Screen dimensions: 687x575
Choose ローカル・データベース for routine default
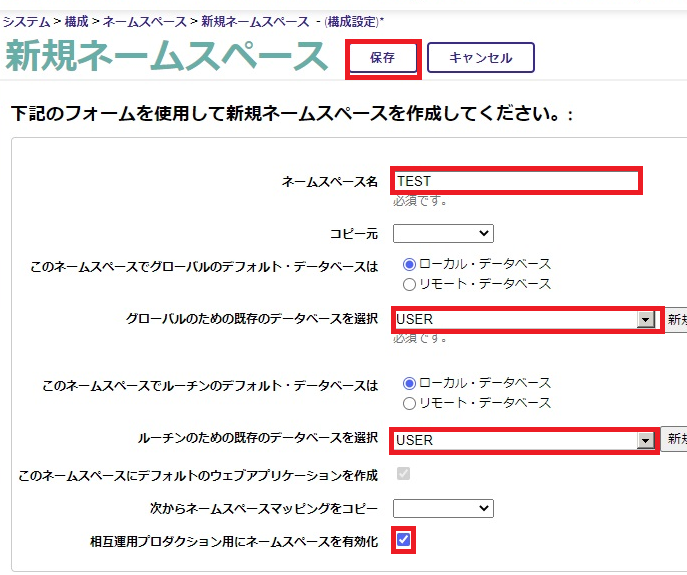point(409,383)
